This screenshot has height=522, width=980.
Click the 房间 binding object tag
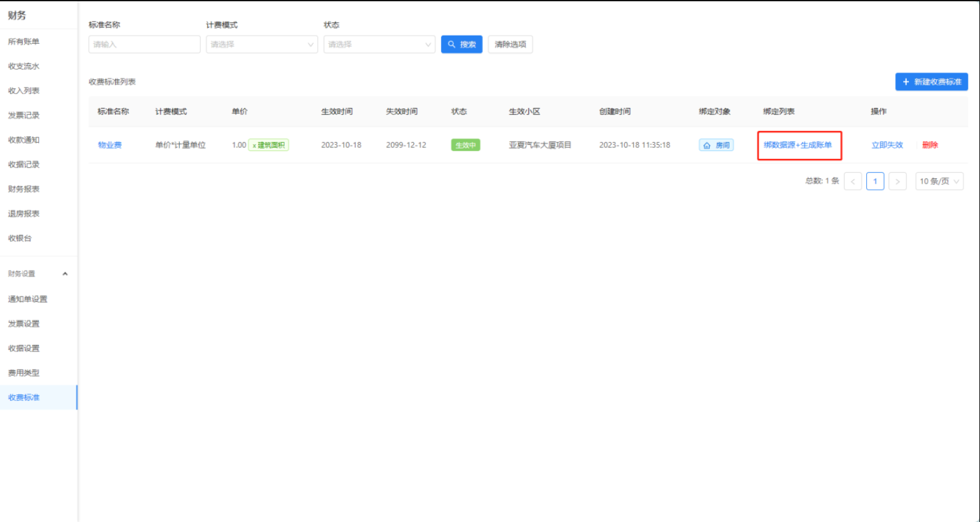(x=716, y=145)
